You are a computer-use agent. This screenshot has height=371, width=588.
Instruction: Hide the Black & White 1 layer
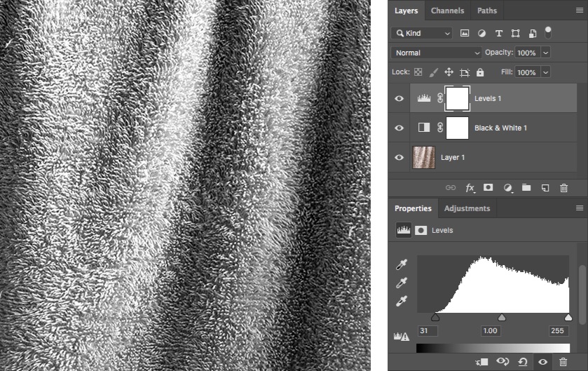point(399,128)
